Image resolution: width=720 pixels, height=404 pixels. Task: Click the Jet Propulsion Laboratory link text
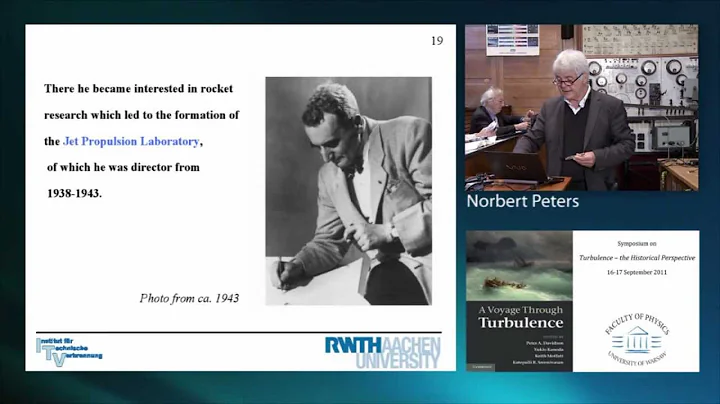131,141
